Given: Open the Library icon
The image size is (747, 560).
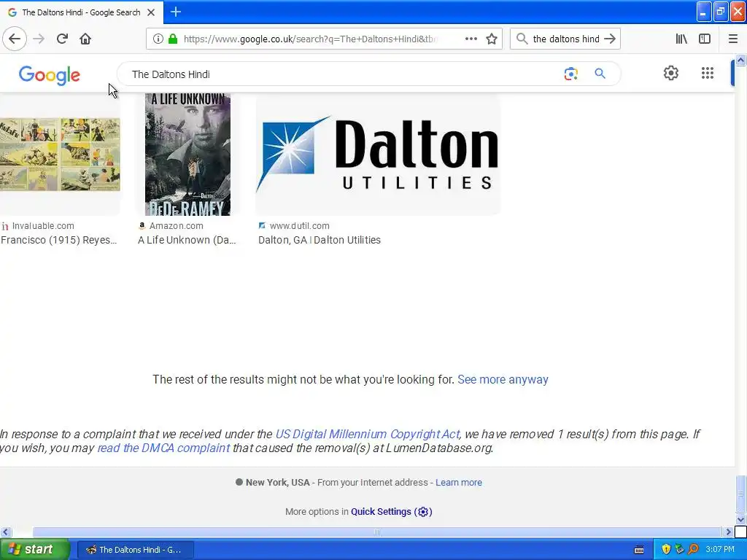Looking at the screenshot, I should pos(681,39).
